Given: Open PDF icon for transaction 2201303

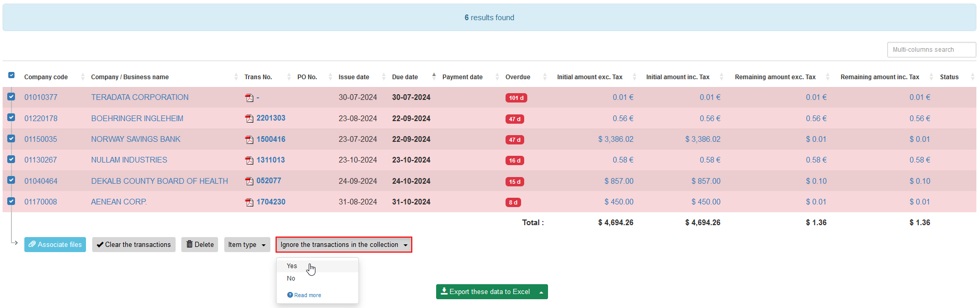Looking at the screenshot, I should pos(249,119).
